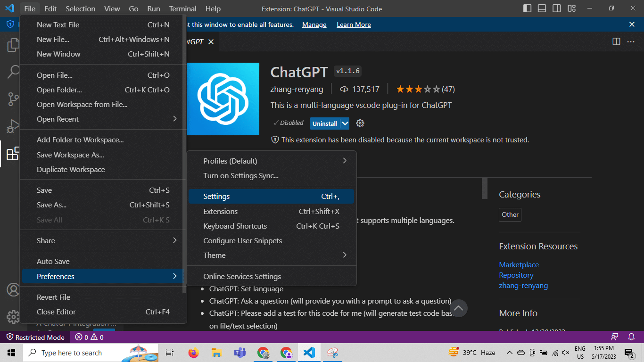
Task: Open the Edit menu
Action: point(50,8)
